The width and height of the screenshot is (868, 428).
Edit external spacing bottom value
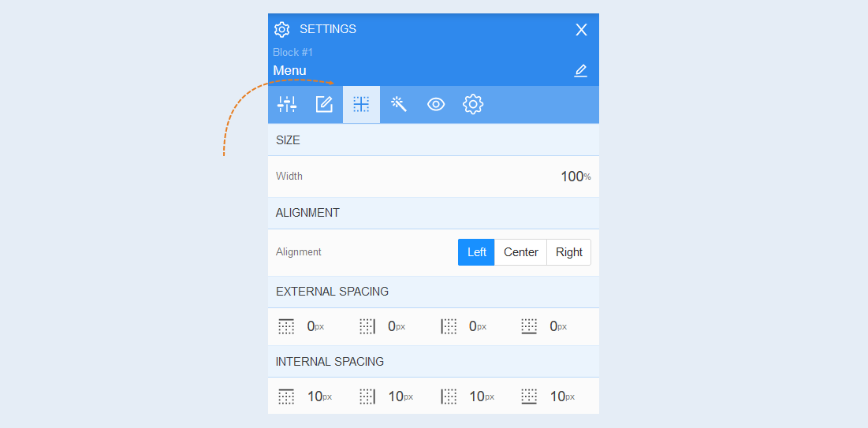pyautogui.click(x=558, y=326)
